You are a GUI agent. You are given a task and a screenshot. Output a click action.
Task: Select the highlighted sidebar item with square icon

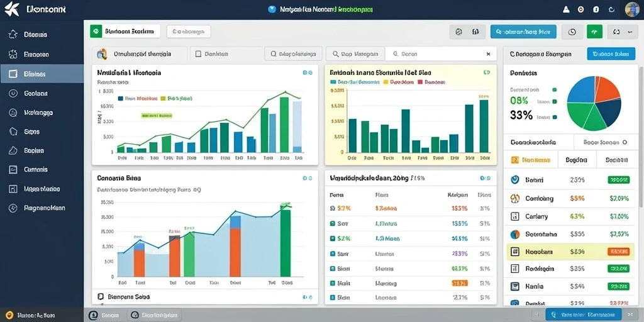[x=42, y=74]
